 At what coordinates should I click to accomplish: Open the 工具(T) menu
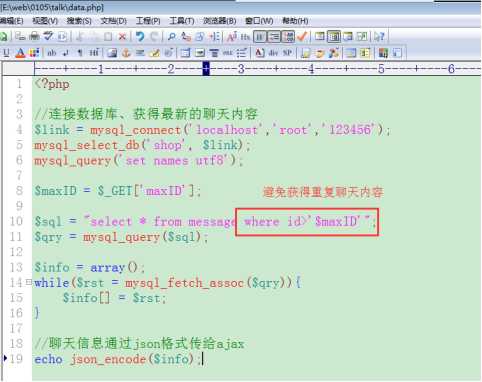click(x=182, y=21)
